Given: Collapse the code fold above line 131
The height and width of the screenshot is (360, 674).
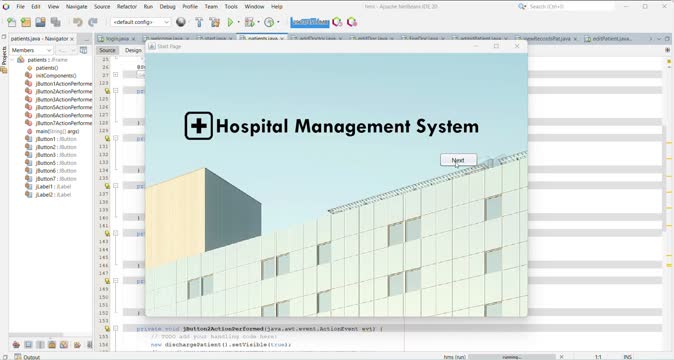Looking at the screenshot, I should (x=116, y=138).
